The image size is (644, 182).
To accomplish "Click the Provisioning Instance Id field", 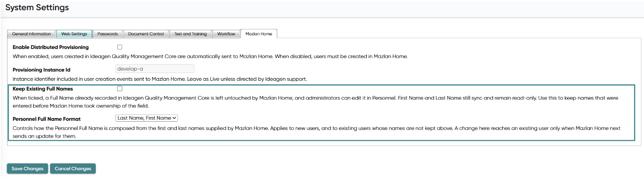I will coord(155,69).
